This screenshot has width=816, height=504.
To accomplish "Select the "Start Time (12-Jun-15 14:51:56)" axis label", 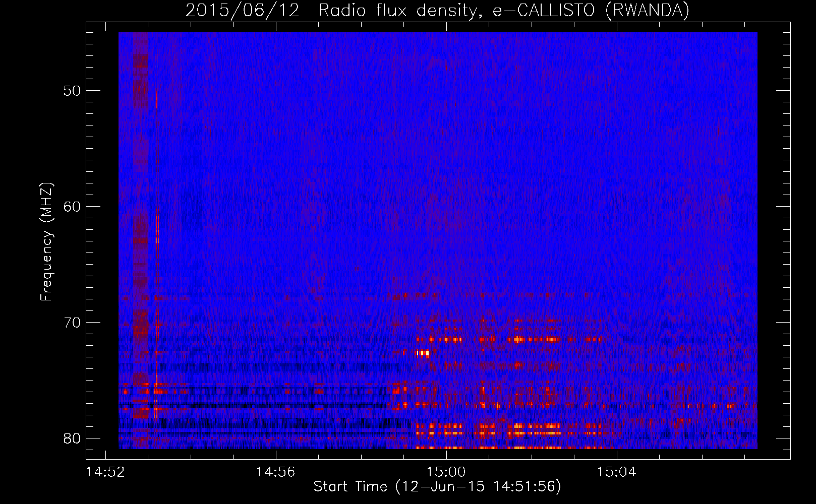I will (x=437, y=487).
